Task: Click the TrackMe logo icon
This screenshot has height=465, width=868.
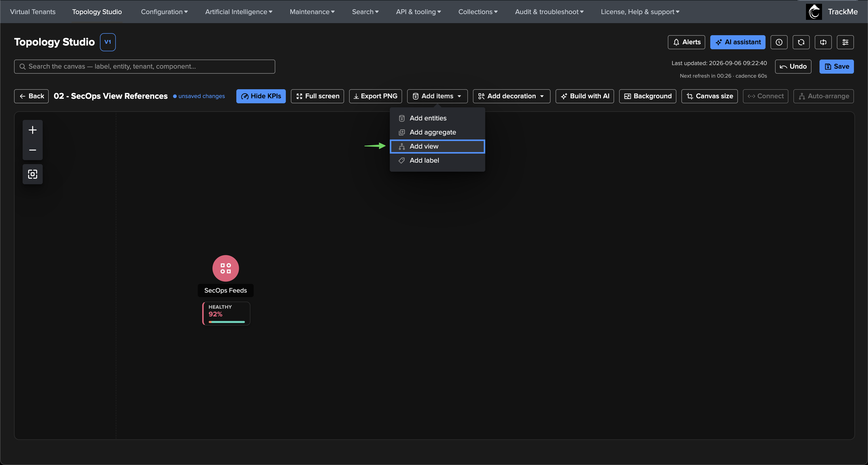Action: click(814, 12)
